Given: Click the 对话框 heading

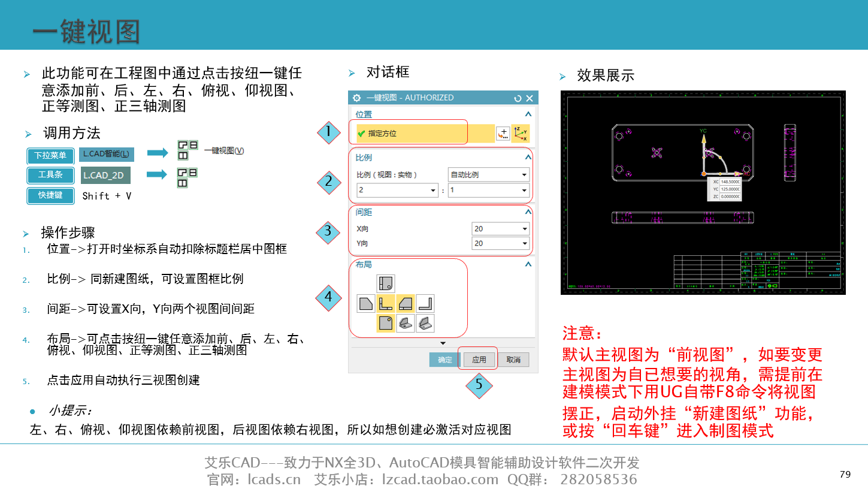Looking at the screenshot, I should pos(388,73).
